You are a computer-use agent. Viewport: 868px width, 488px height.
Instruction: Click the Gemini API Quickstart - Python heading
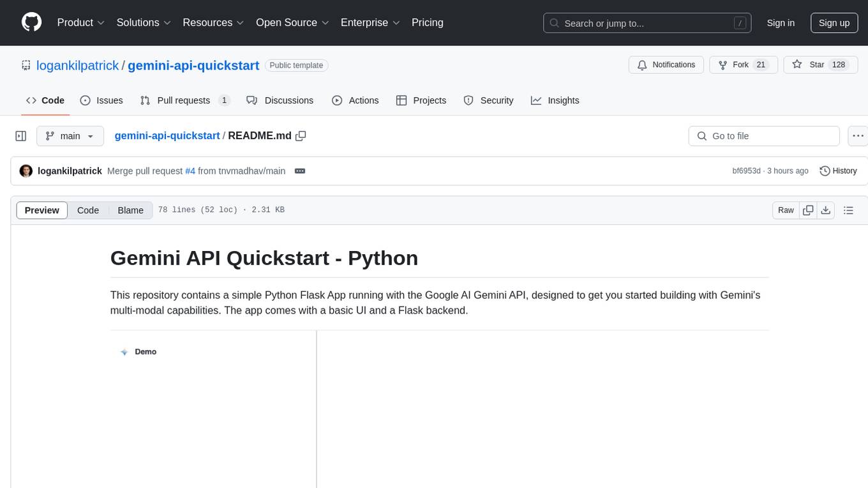click(x=264, y=258)
